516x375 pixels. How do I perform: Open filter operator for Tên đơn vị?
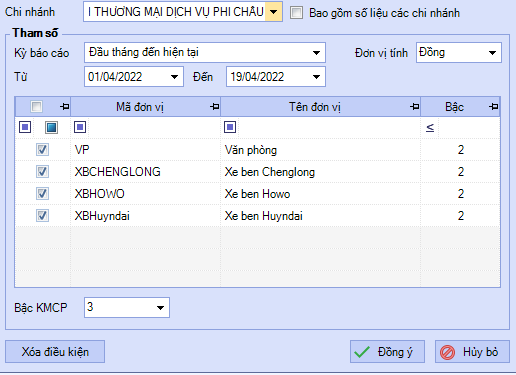230,127
